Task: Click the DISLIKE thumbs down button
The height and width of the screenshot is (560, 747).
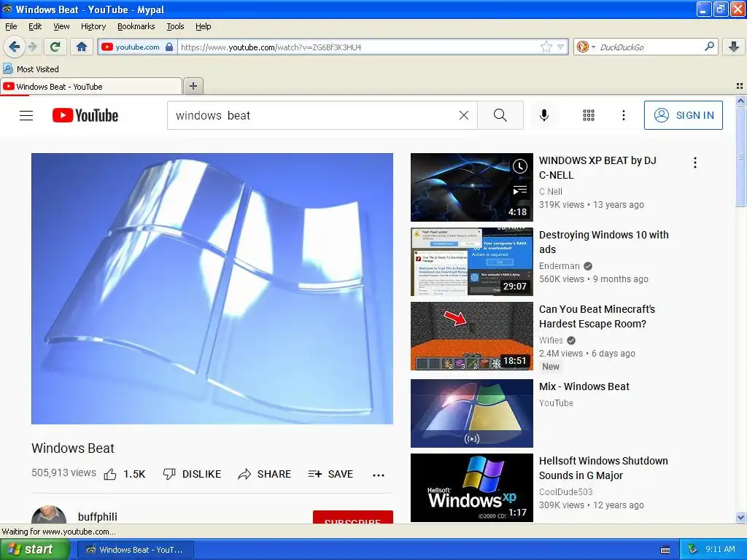Action: (x=192, y=474)
